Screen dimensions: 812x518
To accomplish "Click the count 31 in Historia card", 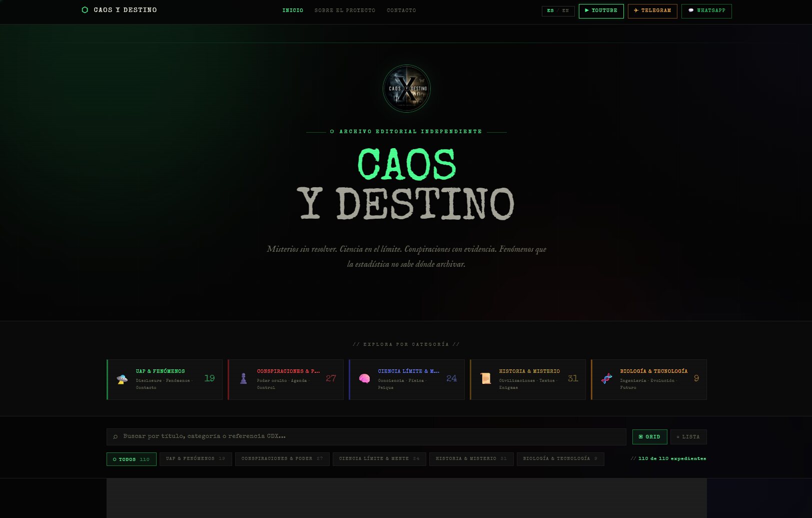I will 573,378.
